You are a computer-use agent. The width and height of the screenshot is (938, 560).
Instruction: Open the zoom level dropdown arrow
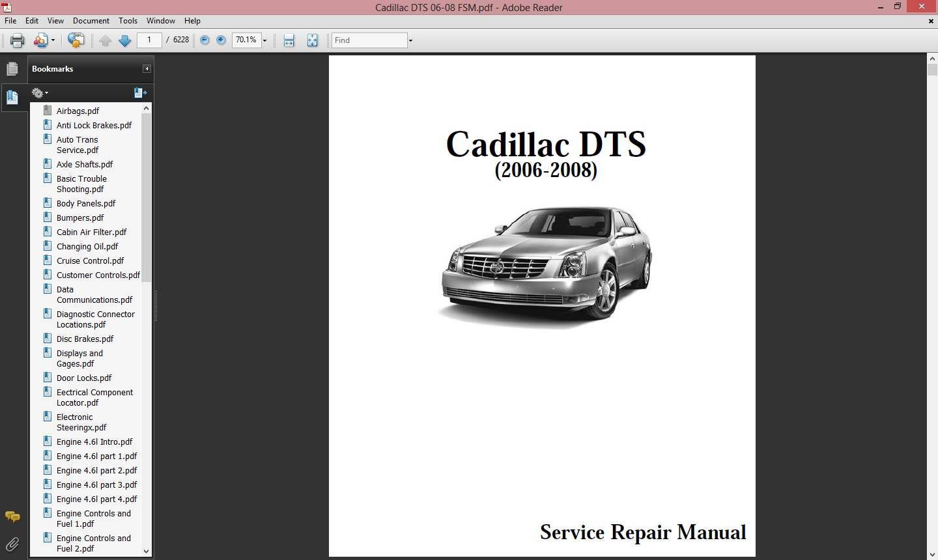click(264, 40)
